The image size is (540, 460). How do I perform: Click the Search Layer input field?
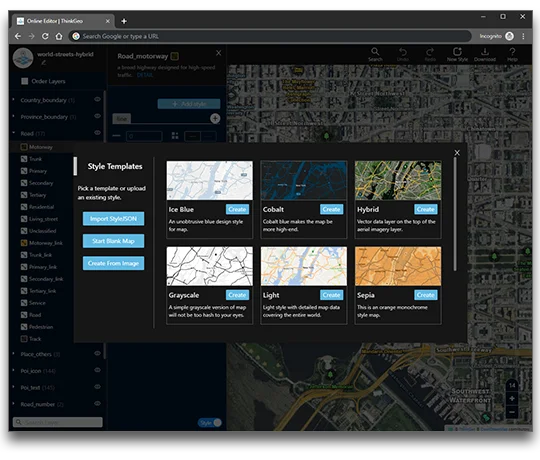click(58, 422)
